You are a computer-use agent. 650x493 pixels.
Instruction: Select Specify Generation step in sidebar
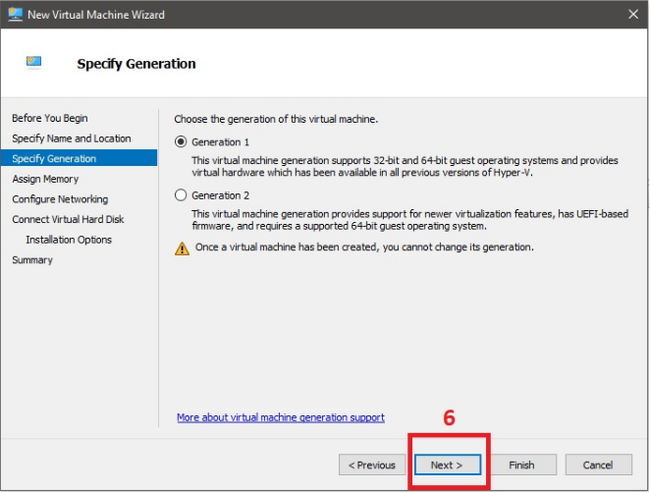(79, 158)
